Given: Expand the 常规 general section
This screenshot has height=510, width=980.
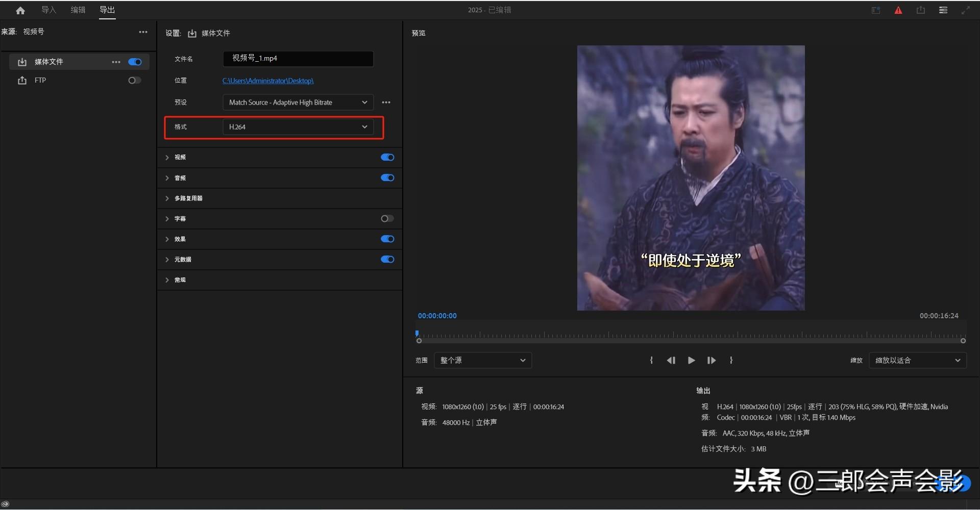Looking at the screenshot, I should pyautogui.click(x=167, y=280).
